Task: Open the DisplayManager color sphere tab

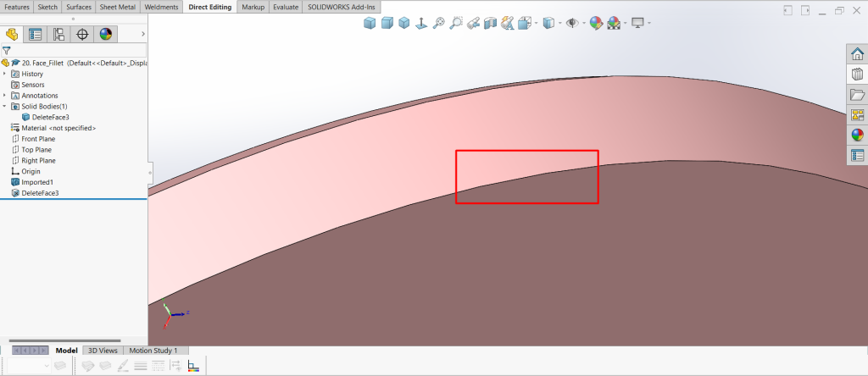Action: (x=106, y=35)
